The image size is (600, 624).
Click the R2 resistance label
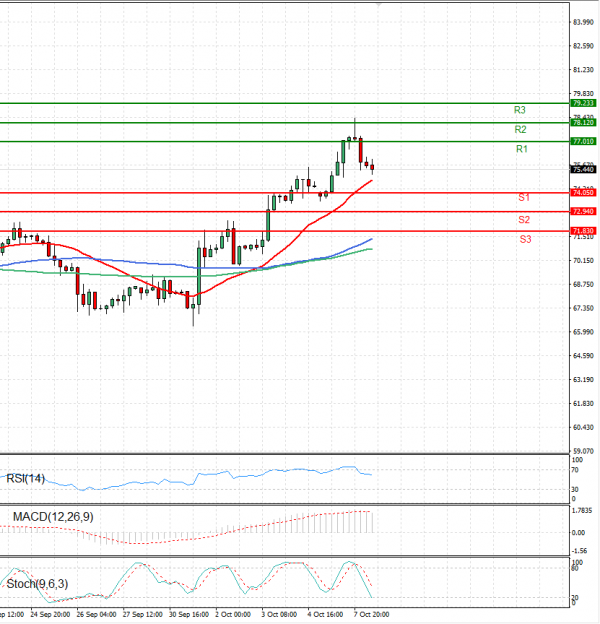(520, 129)
